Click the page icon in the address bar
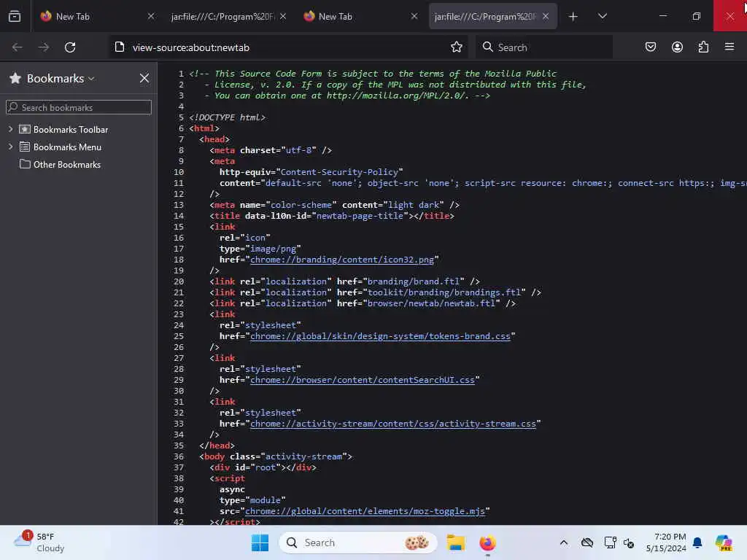 (120, 47)
